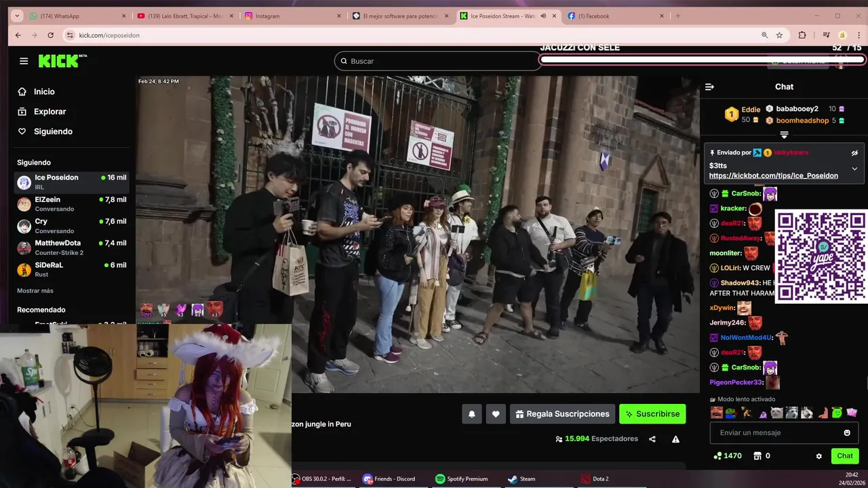Click the report warning triangle icon
868x488 pixels.
tap(675, 439)
